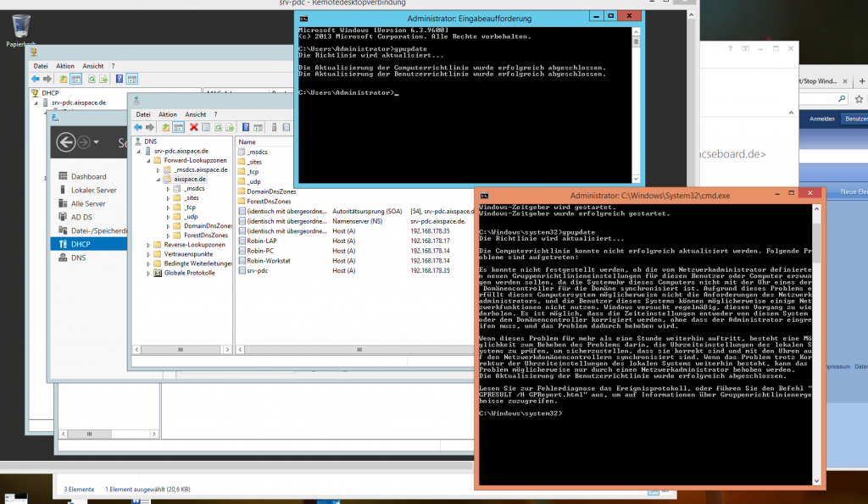Click the Up-one-level folder icon in DNS toolbar
The height and width of the screenshot is (504, 868).
(165, 128)
